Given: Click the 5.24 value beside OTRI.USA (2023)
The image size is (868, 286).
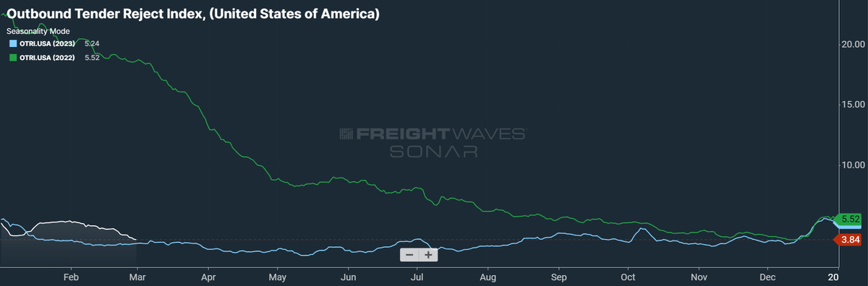Looking at the screenshot, I should tap(91, 43).
